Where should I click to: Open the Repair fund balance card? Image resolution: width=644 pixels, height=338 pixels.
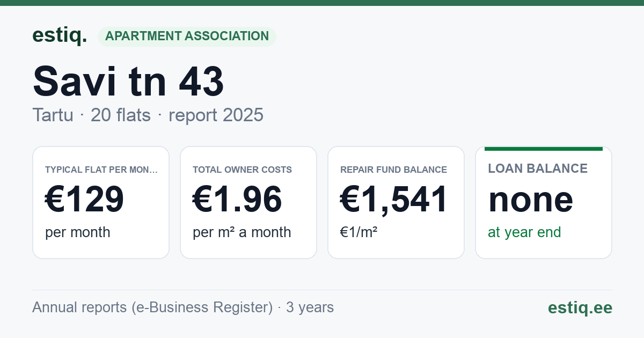pos(396,202)
